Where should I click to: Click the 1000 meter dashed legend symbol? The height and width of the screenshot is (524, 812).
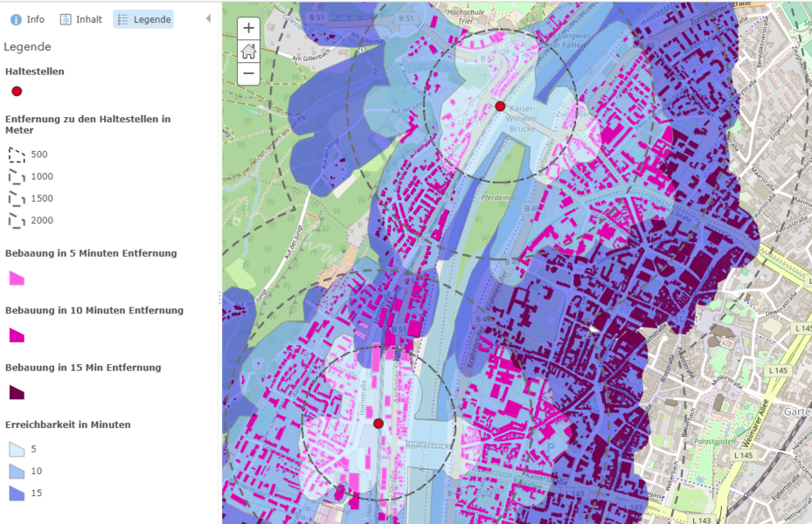[17, 177]
